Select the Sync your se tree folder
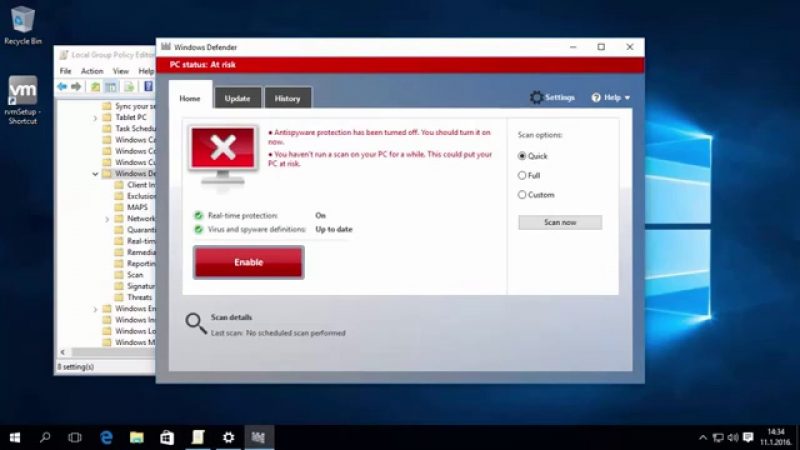 point(129,106)
